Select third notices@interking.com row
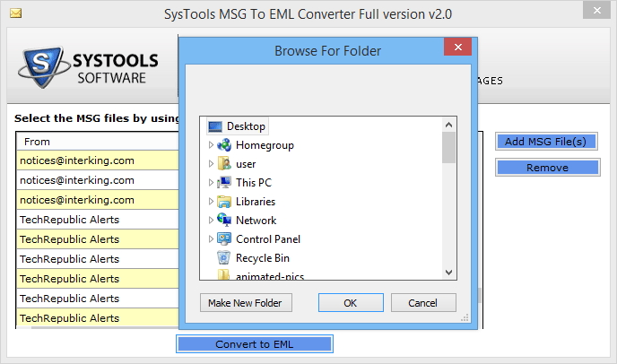This screenshot has width=617, height=364. click(97, 200)
